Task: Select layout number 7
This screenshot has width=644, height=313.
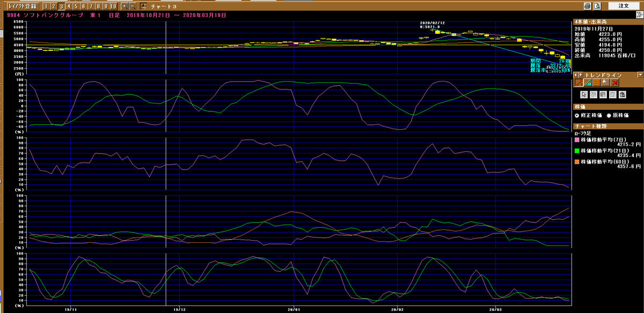Action: tap(91, 6)
